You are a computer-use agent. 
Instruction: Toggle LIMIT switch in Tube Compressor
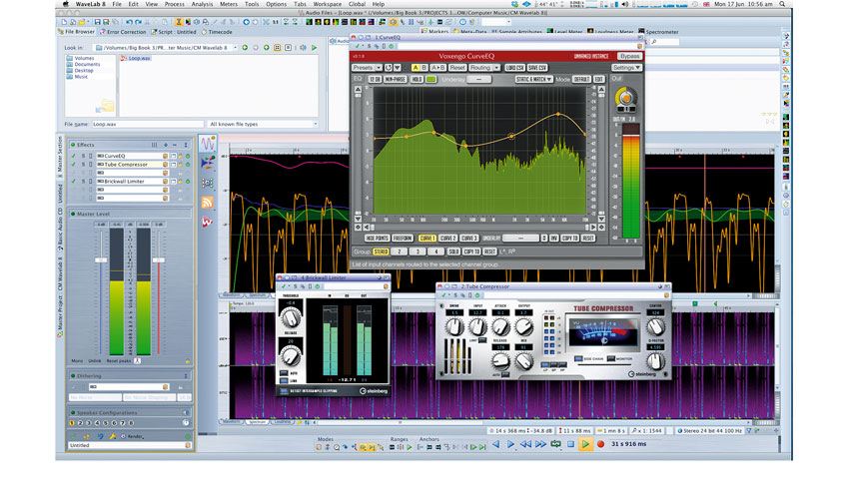[x=481, y=340]
